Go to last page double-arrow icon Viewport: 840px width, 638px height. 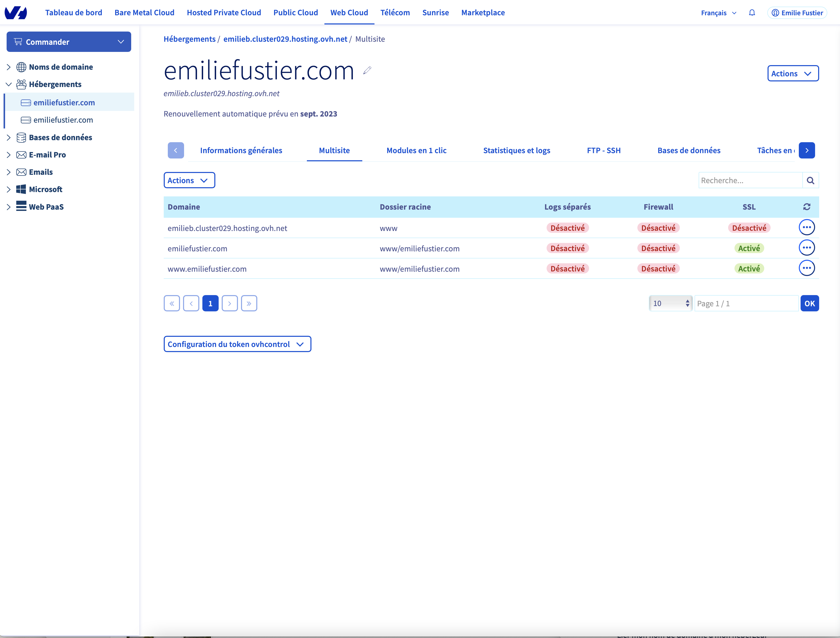point(249,303)
